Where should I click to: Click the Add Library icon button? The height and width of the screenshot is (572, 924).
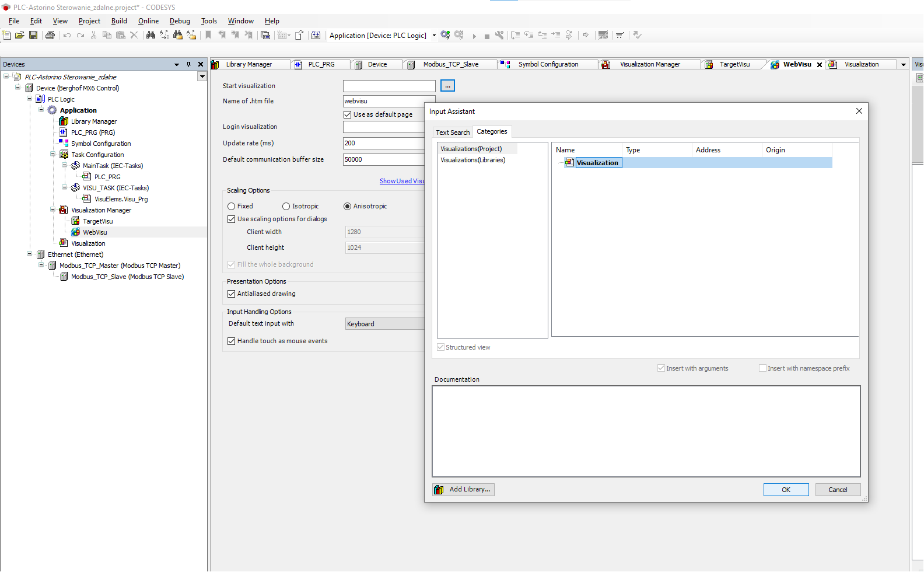[x=464, y=489]
